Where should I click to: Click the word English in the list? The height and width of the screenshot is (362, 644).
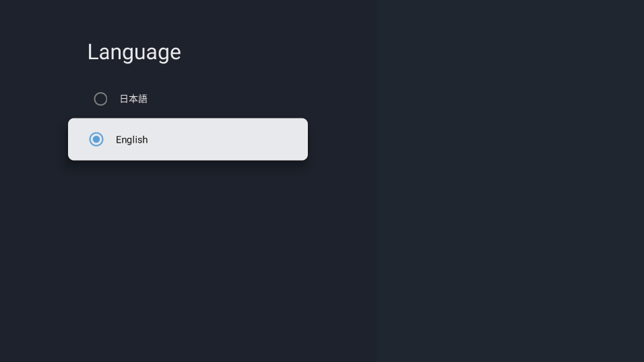click(x=132, y=139)
